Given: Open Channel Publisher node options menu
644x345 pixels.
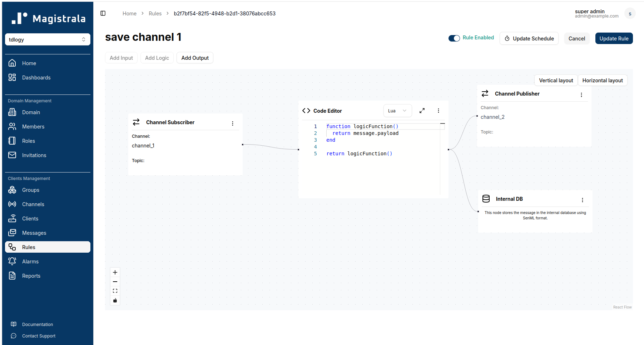Looking at the screenshot, I should tap(581, 94).
